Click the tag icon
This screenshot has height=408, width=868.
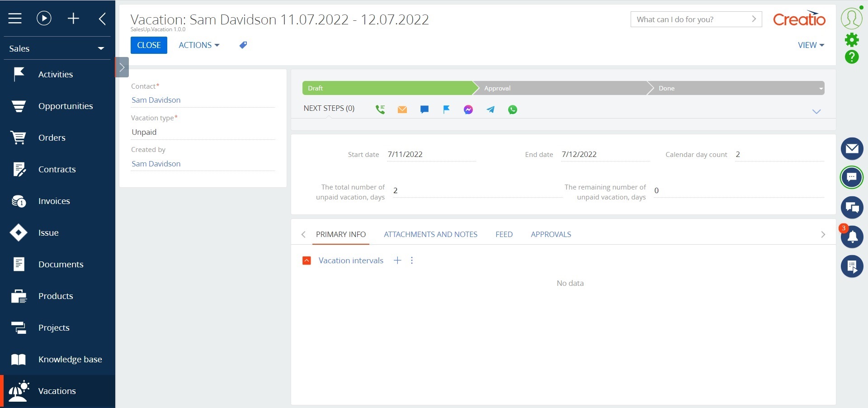point(243,45)
